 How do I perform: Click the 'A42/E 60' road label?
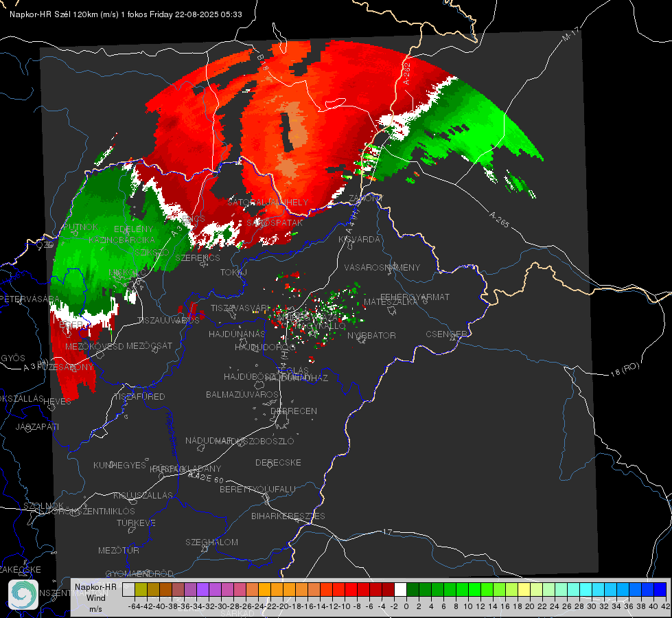point(206,477)
